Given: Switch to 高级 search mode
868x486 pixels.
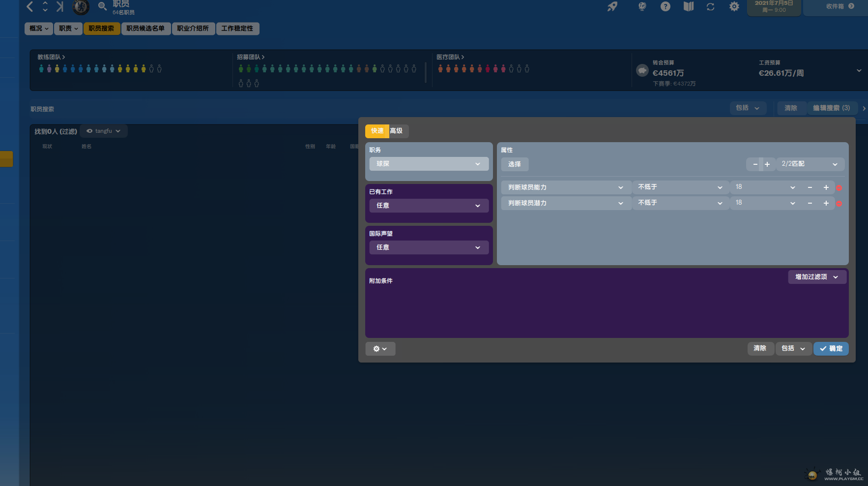Looking at the screenshot, I should (x=396, y=131).
